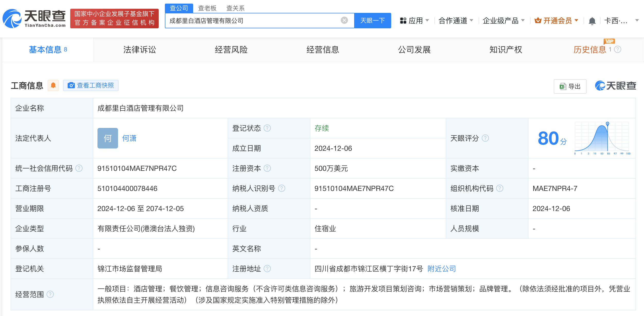Click the alert bell icon next to 工商信息
This screenshot has width=644, height=316.
(53, 85)
